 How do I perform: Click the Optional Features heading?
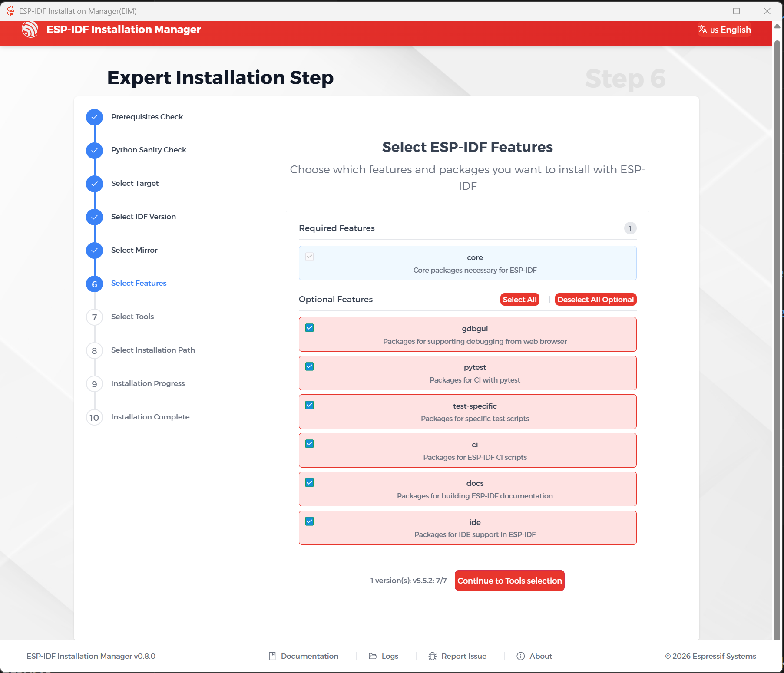coord(335,299)
